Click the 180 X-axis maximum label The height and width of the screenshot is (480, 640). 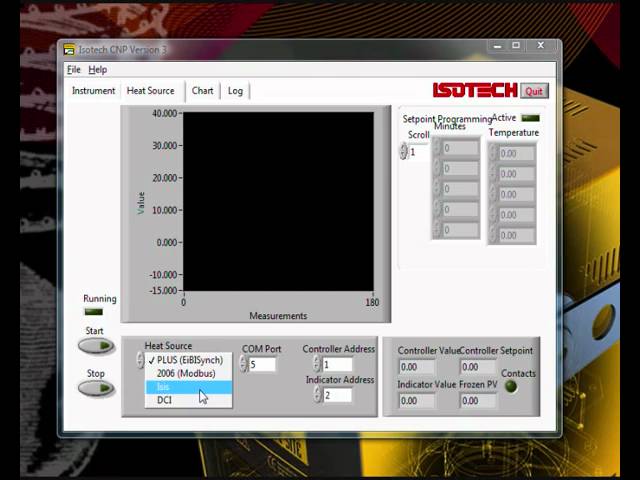coord(372,302)
